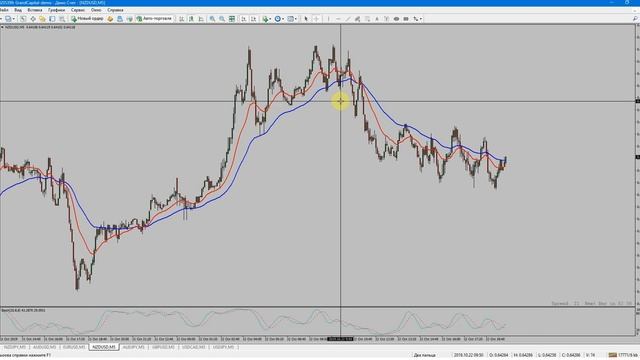Open the Вид menu
Image resolution: width=640 pixels, height=360 pixels.
(18, 10)
